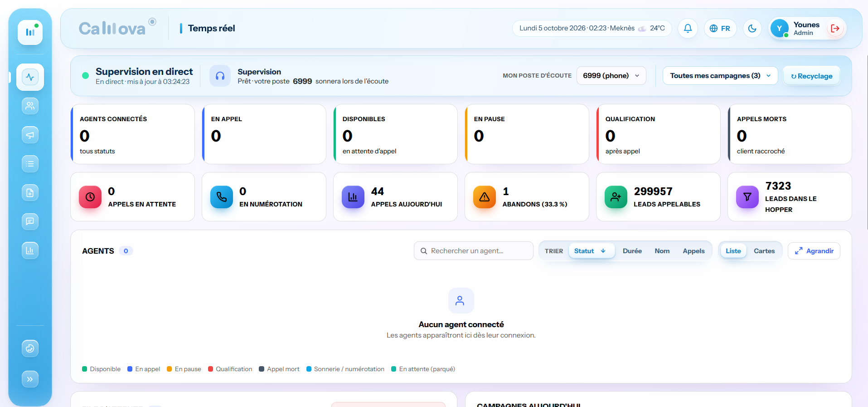Viewport: 868px width, 407px height.
Task: Switch agents view to Liste
Action: [733, 251]
